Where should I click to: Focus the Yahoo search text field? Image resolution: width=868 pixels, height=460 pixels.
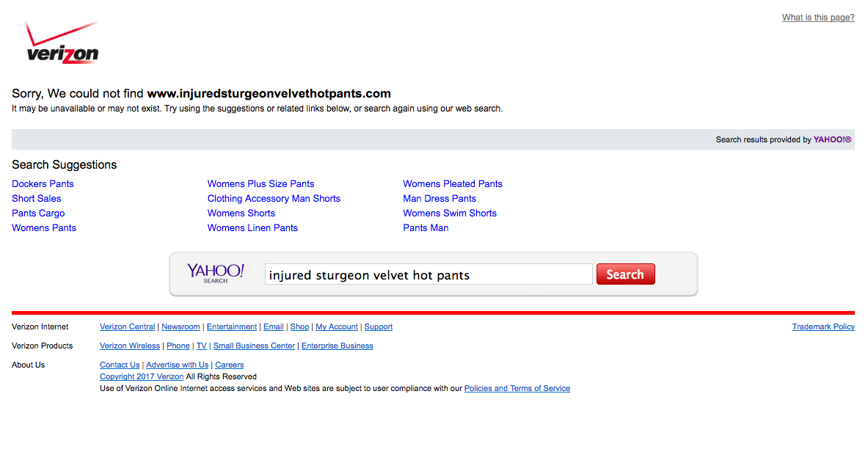[428, 274]
